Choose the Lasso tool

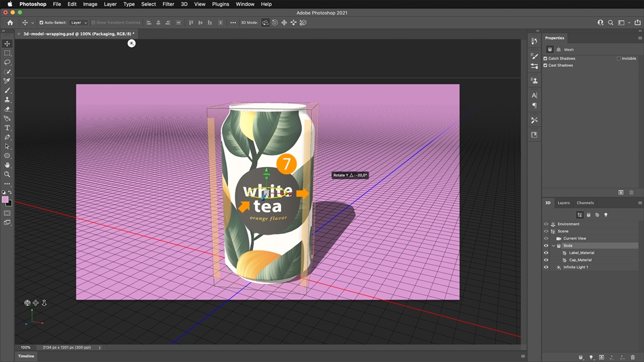pos(7,62)
